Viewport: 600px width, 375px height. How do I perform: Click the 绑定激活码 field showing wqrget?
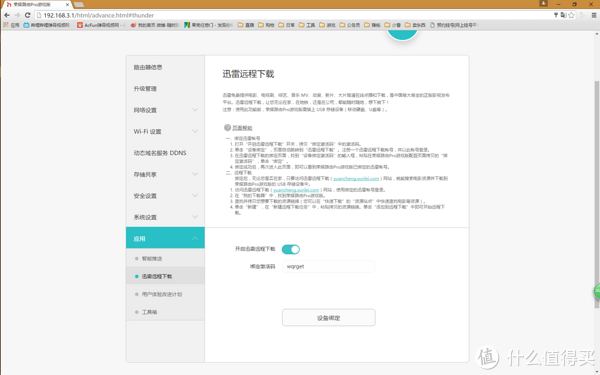(x=329, y=266)
